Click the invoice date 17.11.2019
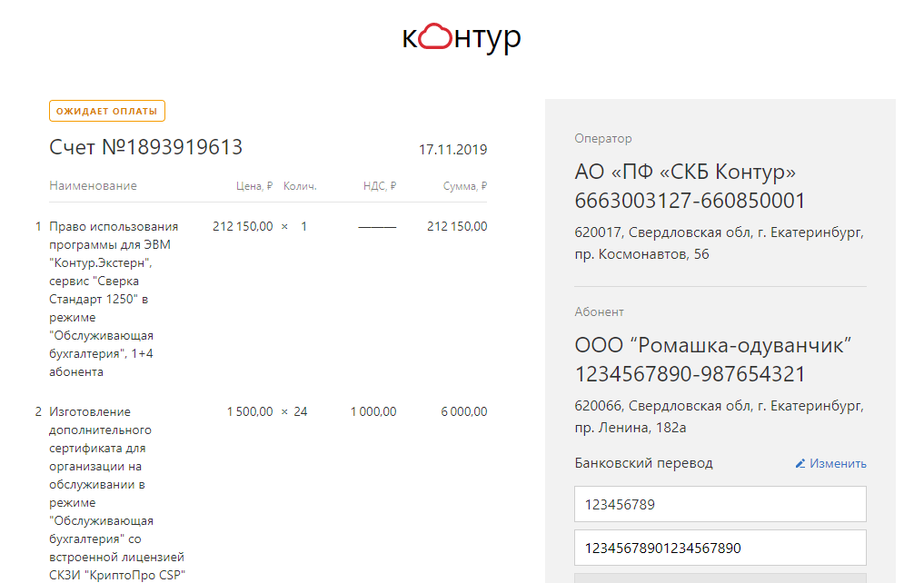This screenshot has height=583, width=924. (452, 150)
